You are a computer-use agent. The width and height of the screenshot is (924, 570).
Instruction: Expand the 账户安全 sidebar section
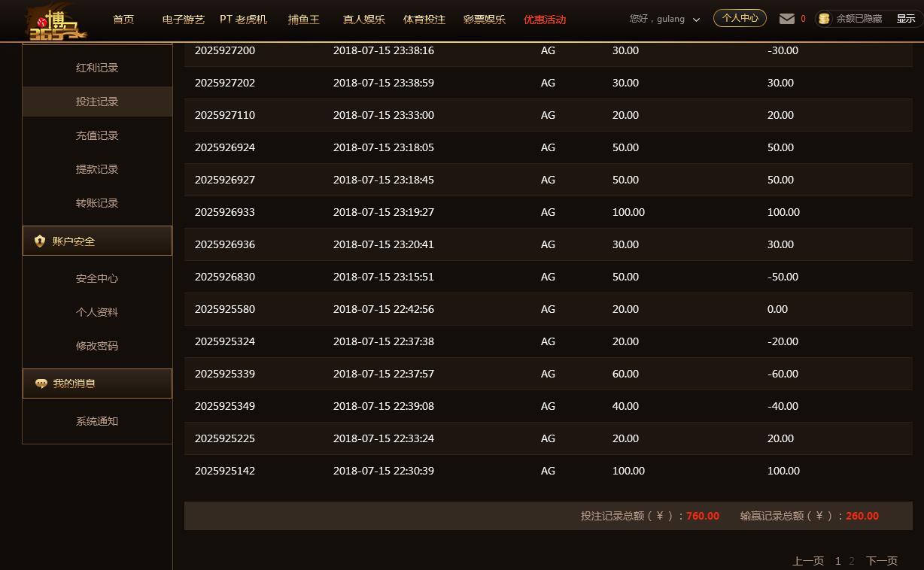(x=83, y=241)
